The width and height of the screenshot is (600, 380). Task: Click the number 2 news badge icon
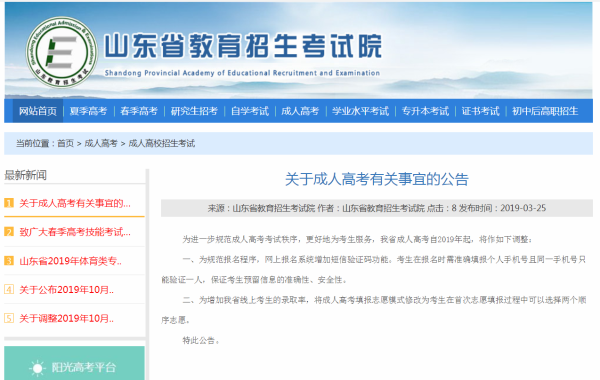coord(9,232)
